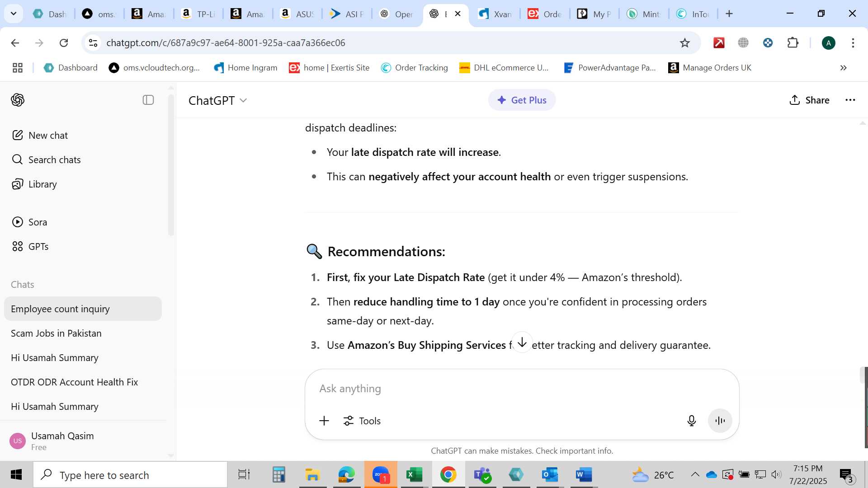Close the active ChatGPT tab
This screenshot has width=868, height=488.
tap(458, 14)
